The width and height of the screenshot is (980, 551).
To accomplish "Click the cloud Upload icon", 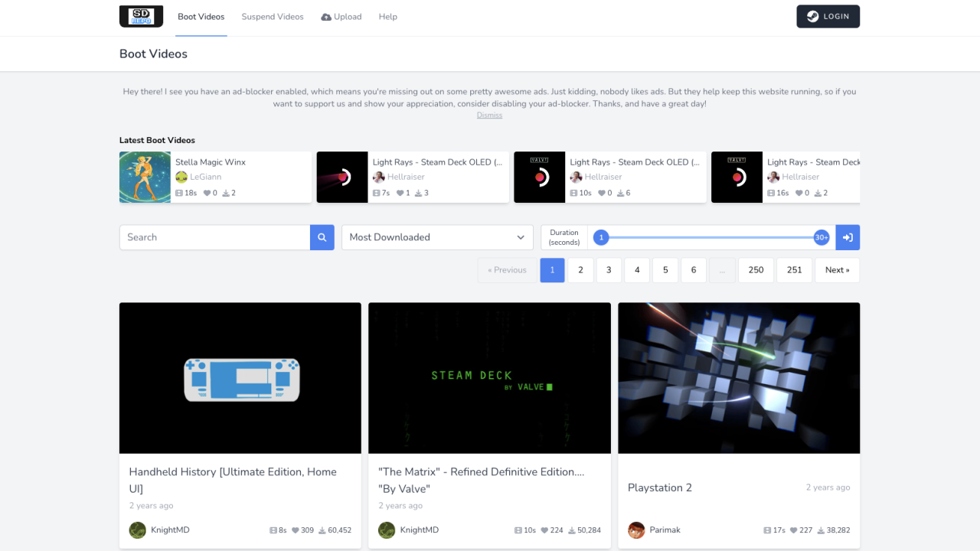I will 326,17.
